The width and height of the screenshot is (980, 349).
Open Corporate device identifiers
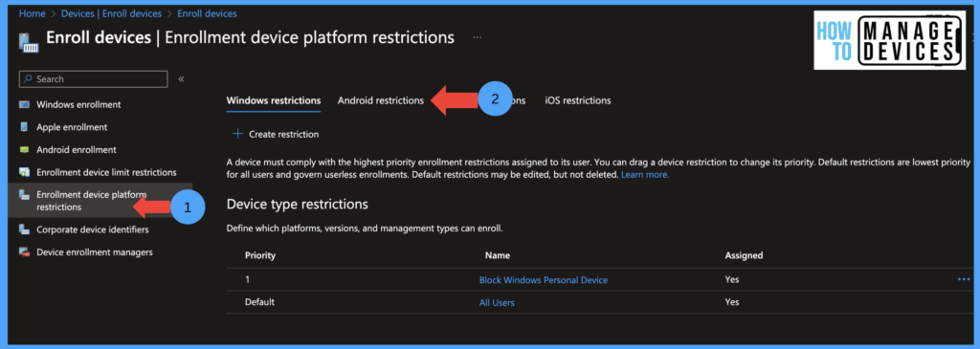pos(93,229)
